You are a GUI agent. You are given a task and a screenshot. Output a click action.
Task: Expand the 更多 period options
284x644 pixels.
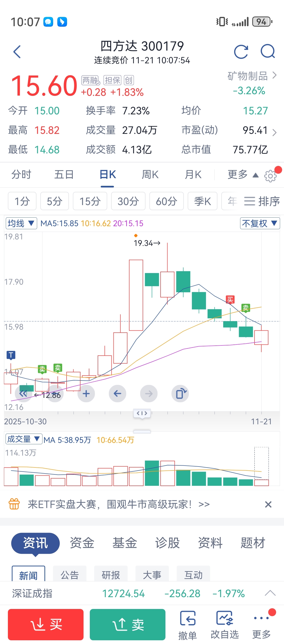(x=242, y=174)
